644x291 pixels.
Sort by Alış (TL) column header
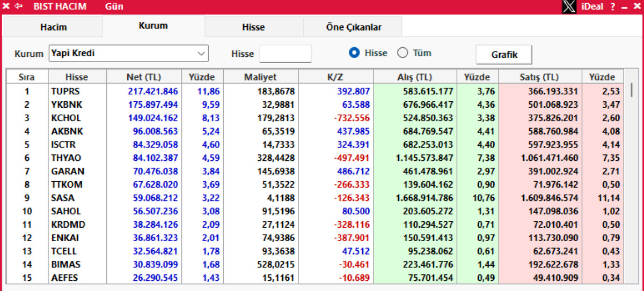click(x=415, y=77)
